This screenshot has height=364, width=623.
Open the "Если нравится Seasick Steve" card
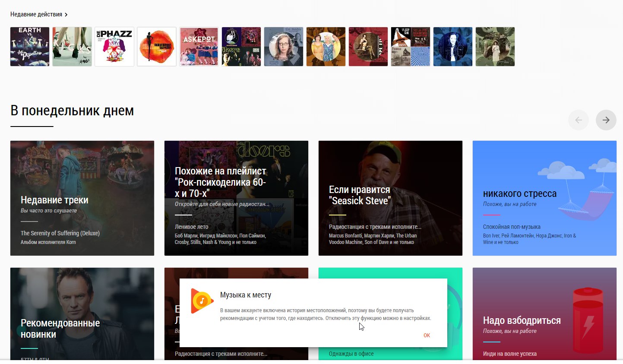coord(390,198)
